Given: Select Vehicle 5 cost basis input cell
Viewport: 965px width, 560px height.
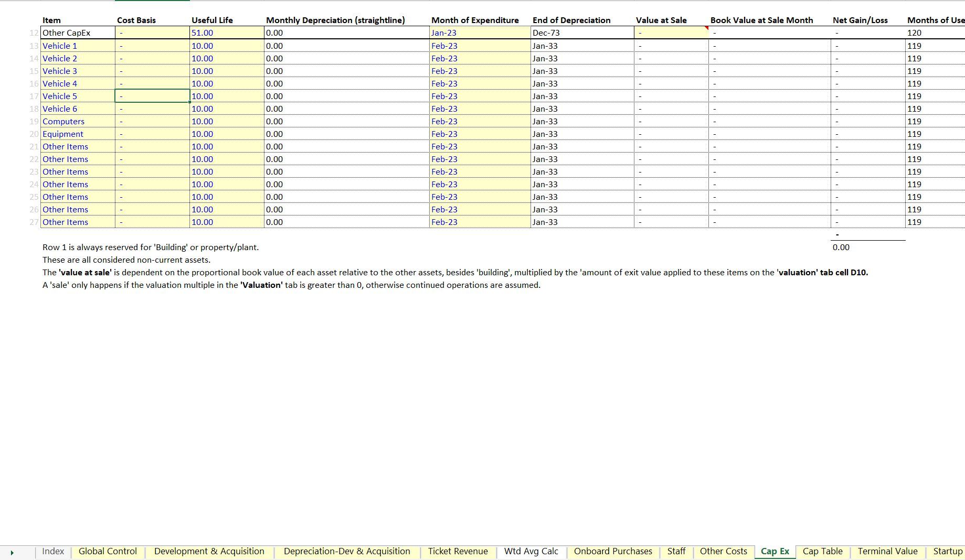Looking at the screenshot, I should 152,96.
